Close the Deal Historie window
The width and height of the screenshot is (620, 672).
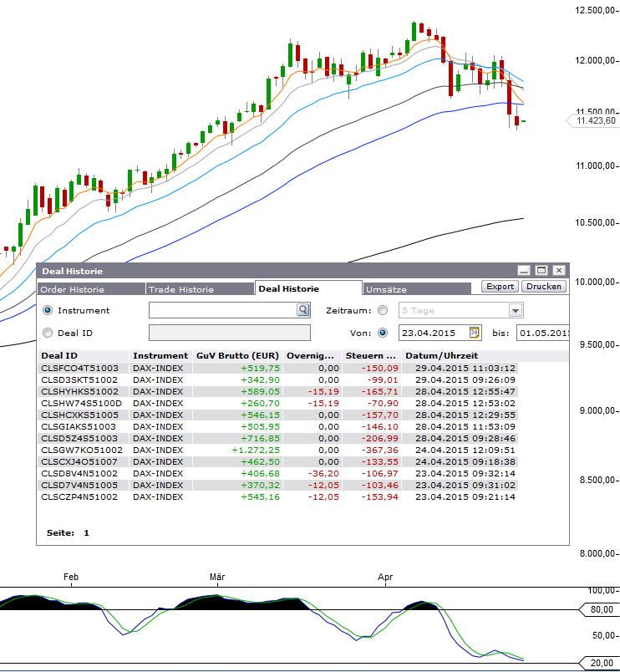click(558, 270)
